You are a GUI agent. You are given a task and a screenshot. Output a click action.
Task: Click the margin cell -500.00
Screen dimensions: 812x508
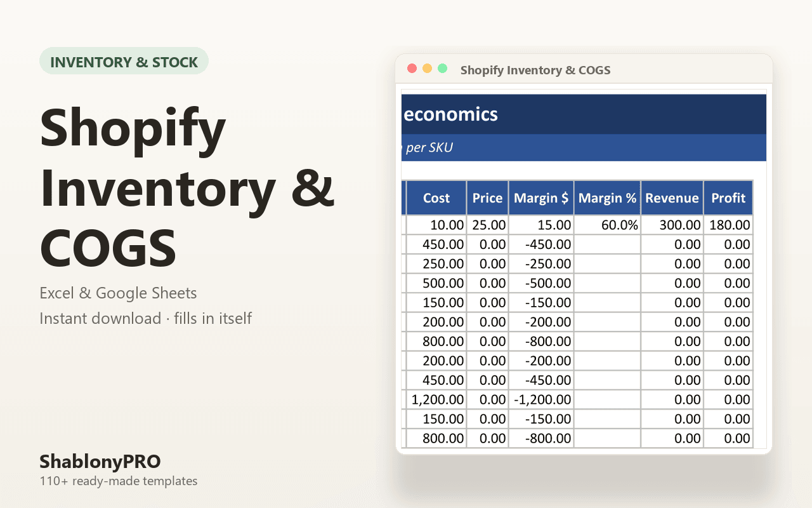[541, 283]
